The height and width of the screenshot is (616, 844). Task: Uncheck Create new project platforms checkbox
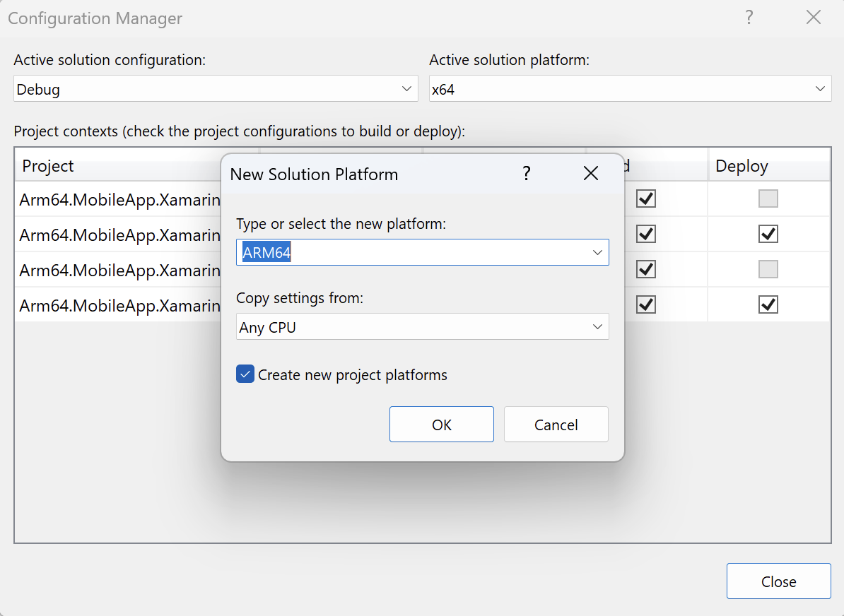[x=245, y=374]
